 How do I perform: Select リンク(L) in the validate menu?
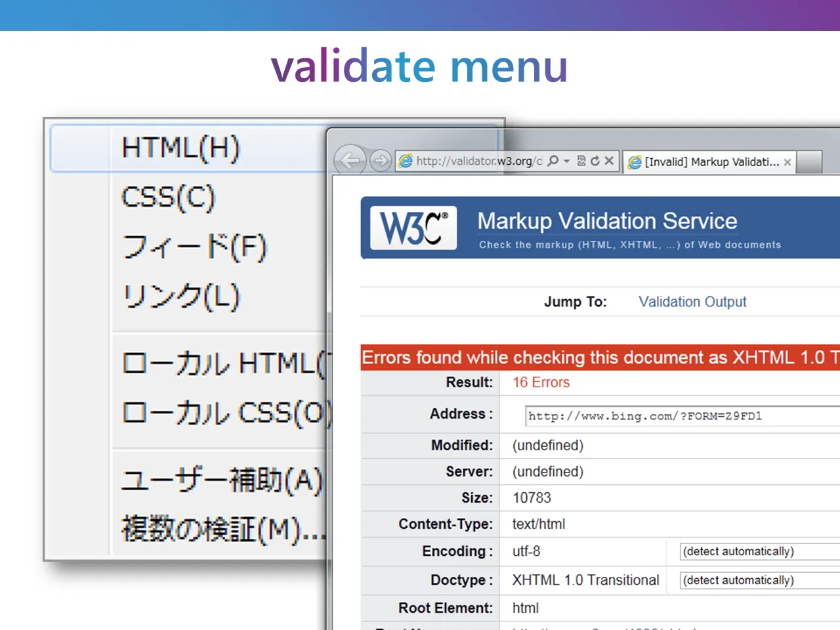coord(181,297)
